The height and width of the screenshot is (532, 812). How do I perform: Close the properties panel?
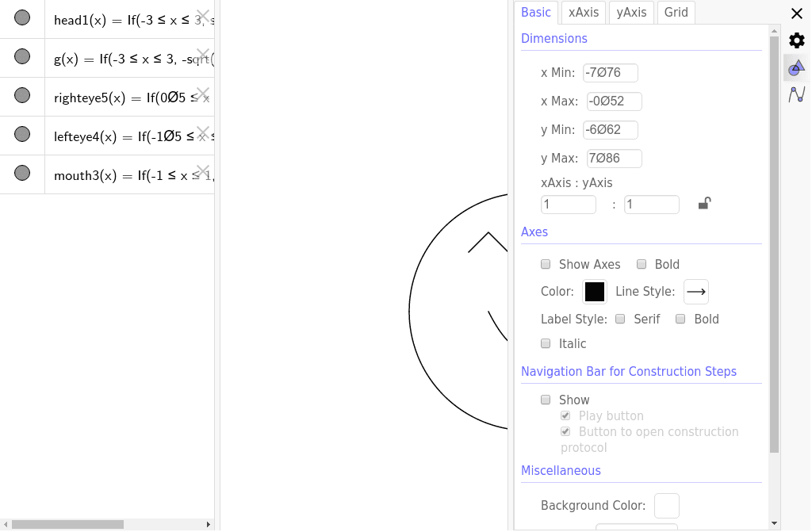tap(797, 13)
